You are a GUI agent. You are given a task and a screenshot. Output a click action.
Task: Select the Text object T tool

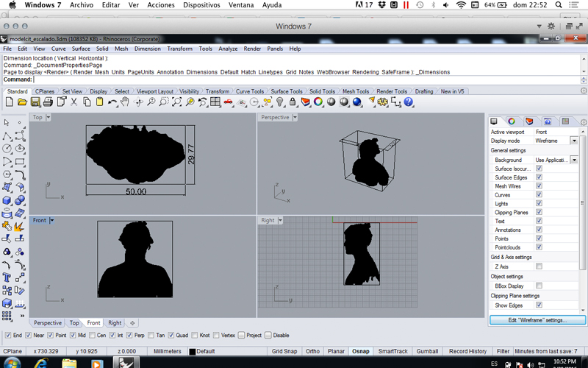[7, 277]
